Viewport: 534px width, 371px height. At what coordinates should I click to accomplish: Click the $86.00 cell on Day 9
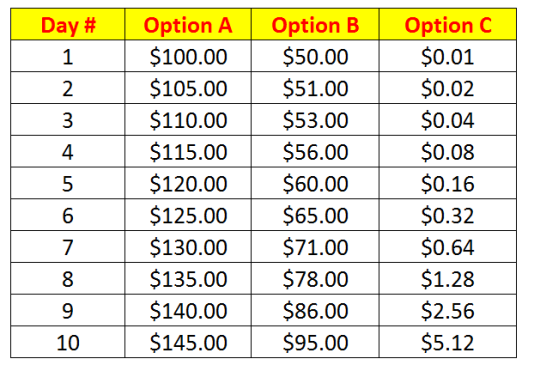pyautogui.click(x=315, y=310)
